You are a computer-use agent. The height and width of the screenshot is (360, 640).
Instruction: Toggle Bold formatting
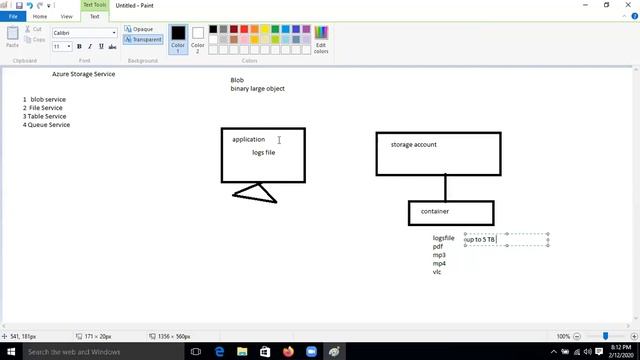(79, 47)
